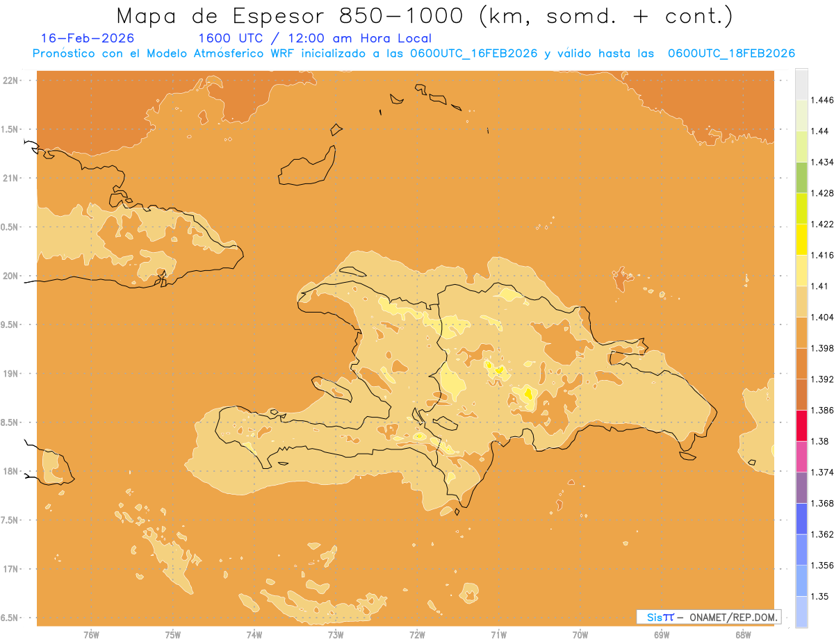The height and width of the screenshot is (644, 834).
Task: Click the legend value '1.422'
Action: (821, 224)
